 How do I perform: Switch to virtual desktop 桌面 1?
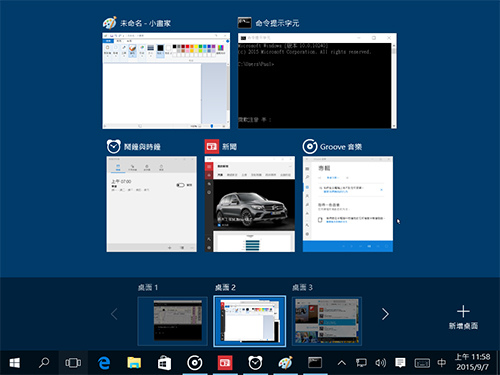pos(172,321)
